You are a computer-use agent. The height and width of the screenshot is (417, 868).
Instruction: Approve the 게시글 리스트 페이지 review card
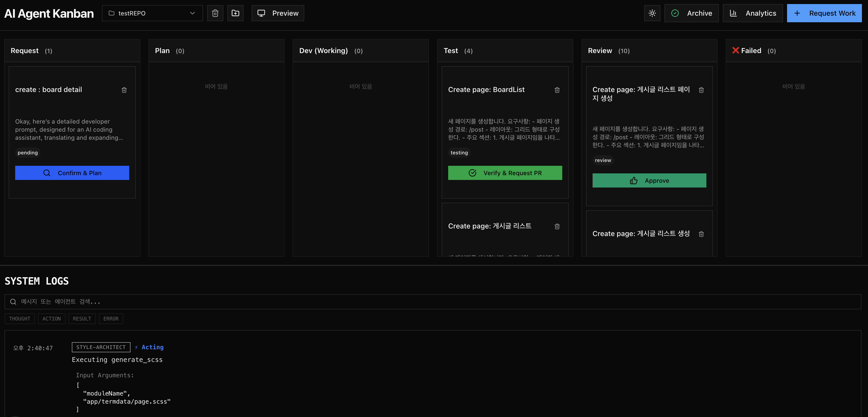click(649, 180)
